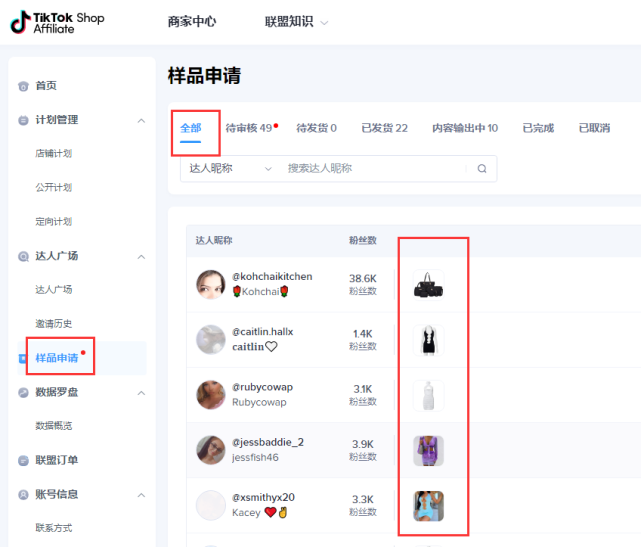641x547 pixels.
Task: Open 达人广场 sub-item in sidebar
Action: [x=54, y=289]
